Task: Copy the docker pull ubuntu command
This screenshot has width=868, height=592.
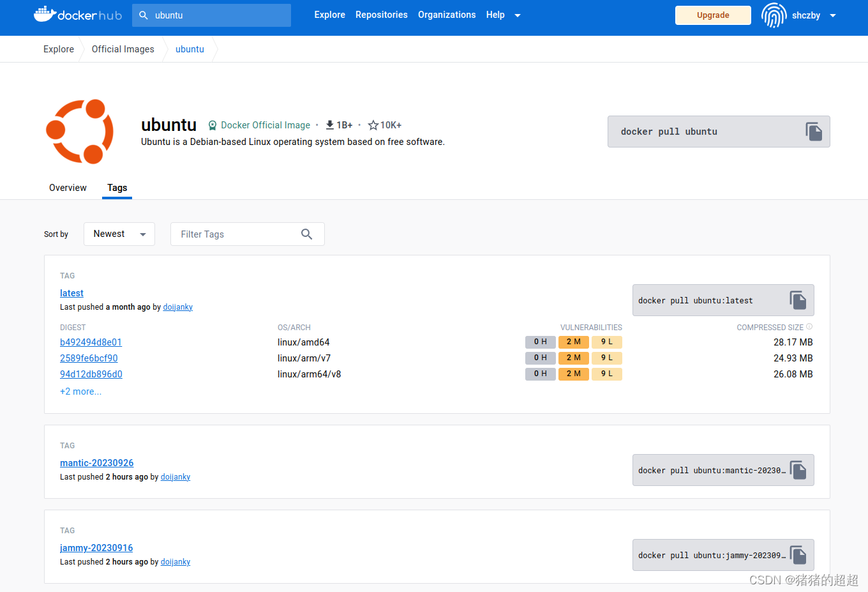Action: click(814, 131)
